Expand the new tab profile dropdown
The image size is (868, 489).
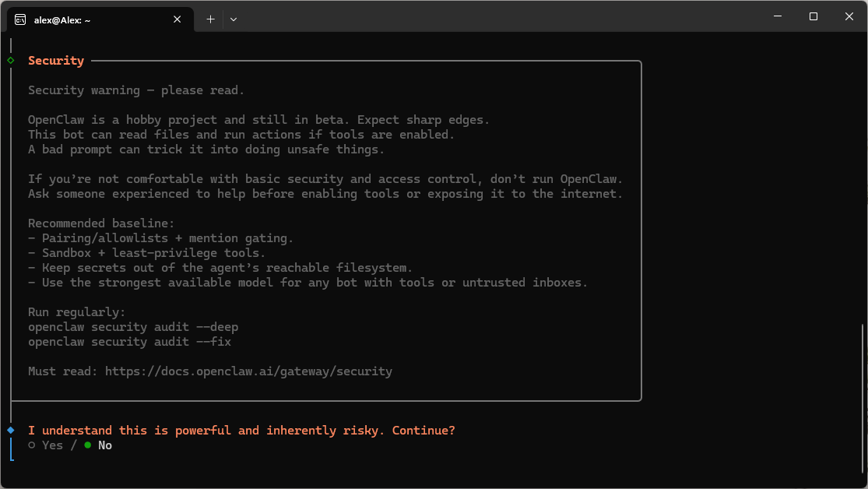pyautogui.click(x=234, y=19)
